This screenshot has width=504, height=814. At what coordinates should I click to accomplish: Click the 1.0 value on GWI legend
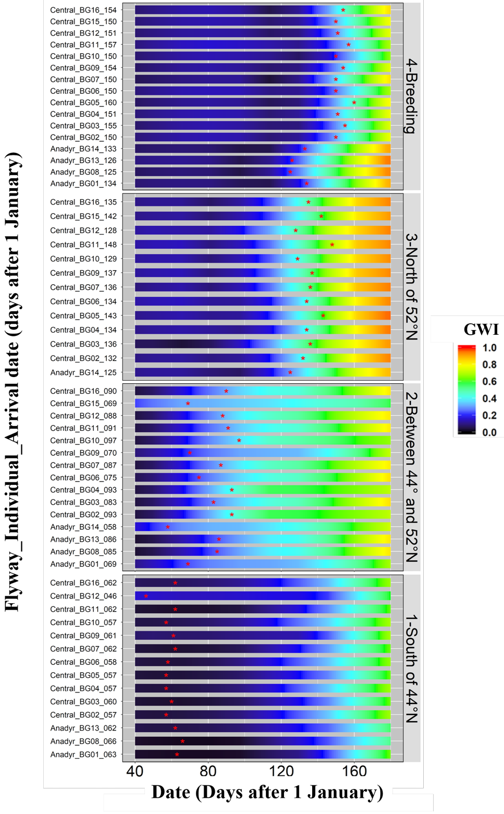click(x=489, y=348)
